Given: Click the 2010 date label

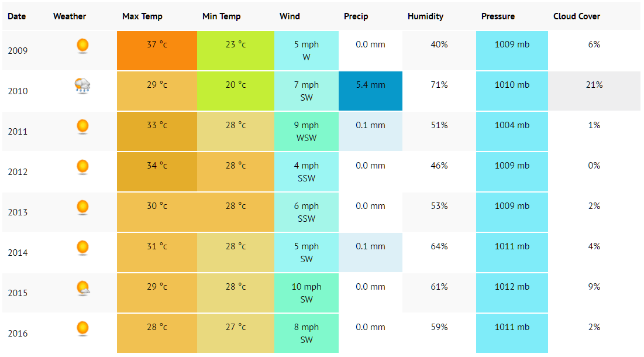Looking at the screenshot, I should click(18, 91).
